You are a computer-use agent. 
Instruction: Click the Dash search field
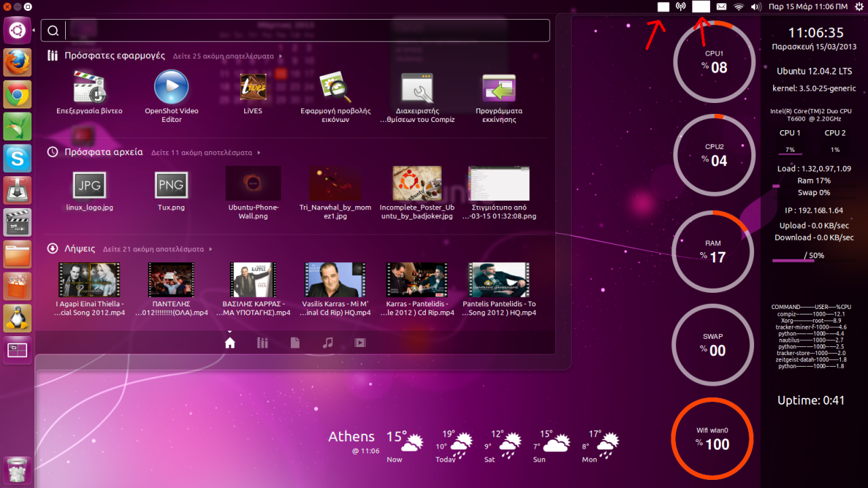point(298,30)
